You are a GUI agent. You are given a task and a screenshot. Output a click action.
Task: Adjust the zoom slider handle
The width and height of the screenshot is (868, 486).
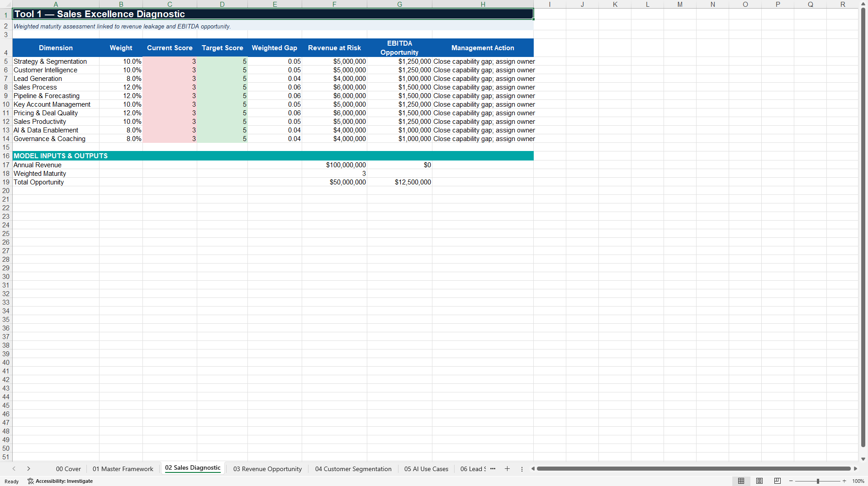click(818, 481)
